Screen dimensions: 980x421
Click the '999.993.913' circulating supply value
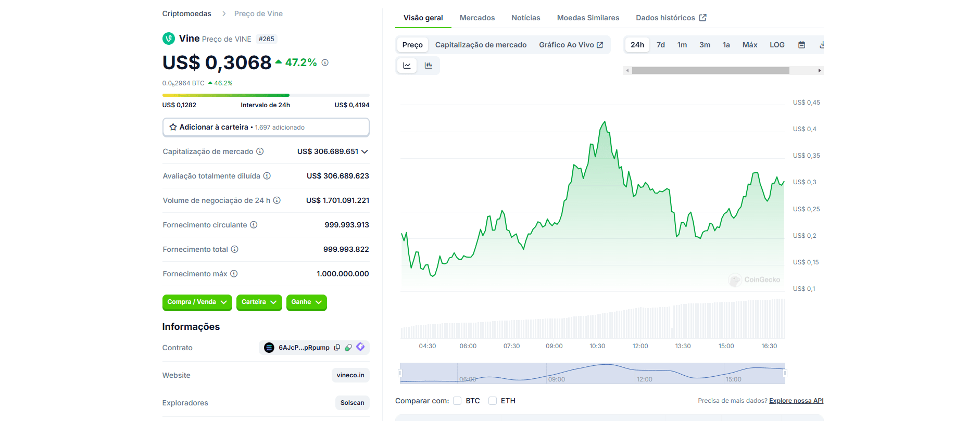pos(347,225)
